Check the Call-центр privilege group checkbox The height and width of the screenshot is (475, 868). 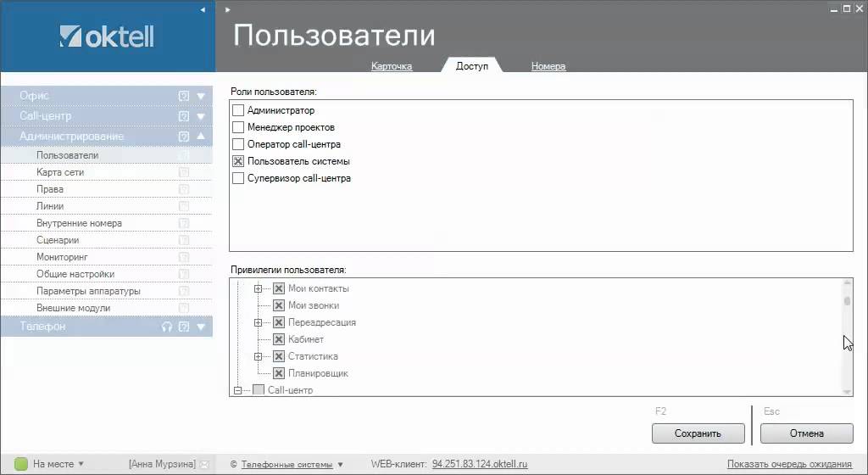point(259,390)
